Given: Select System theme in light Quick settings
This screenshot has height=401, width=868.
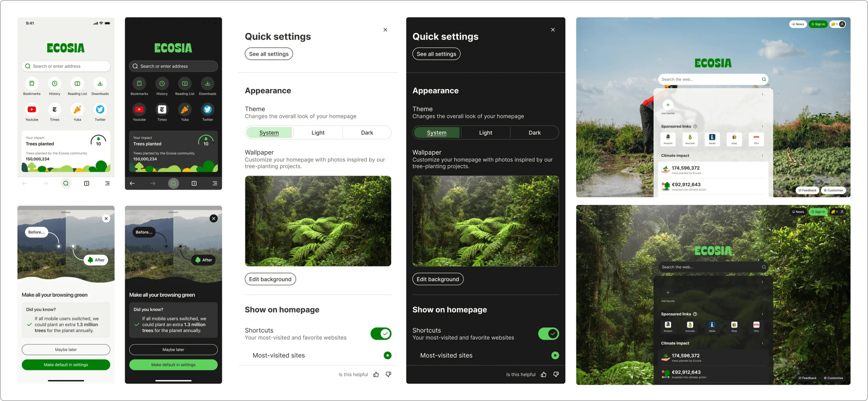Looking at the screenshot, I should [269, 132].
